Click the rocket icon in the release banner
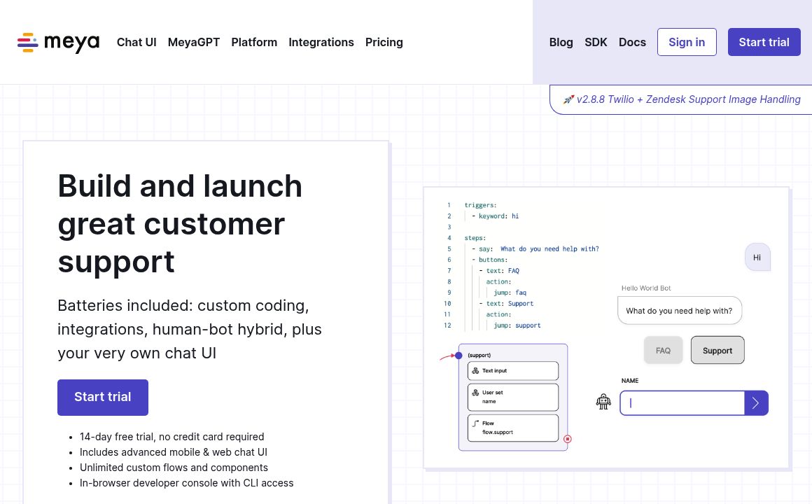This screenshot has width=812, height=504. 568,99
